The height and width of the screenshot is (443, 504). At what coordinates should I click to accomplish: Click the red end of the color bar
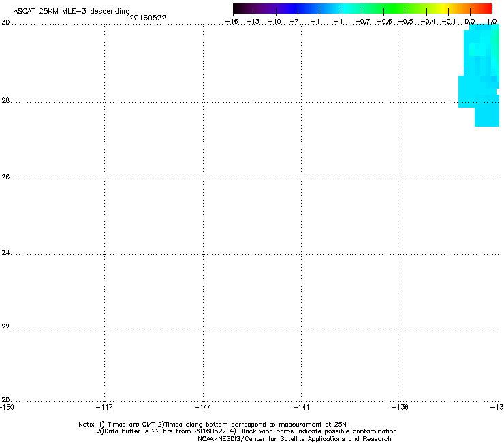(x=487, y=9)
